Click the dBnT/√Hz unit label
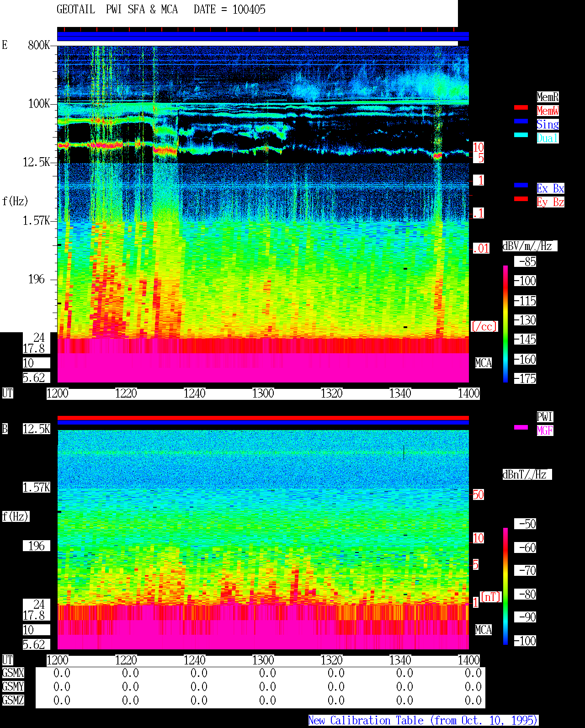Screen dimensions: 585x728 pos(527,474)
